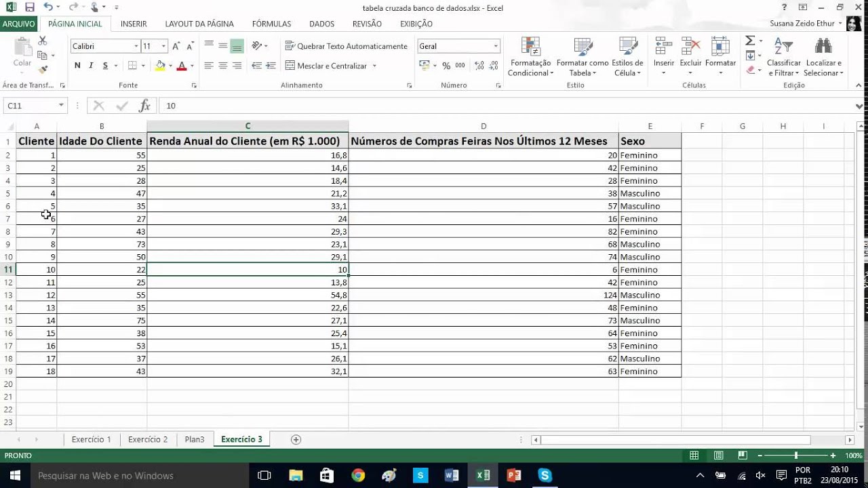
Task: Click the Insert Function fx button
Action: pos(144,106)
